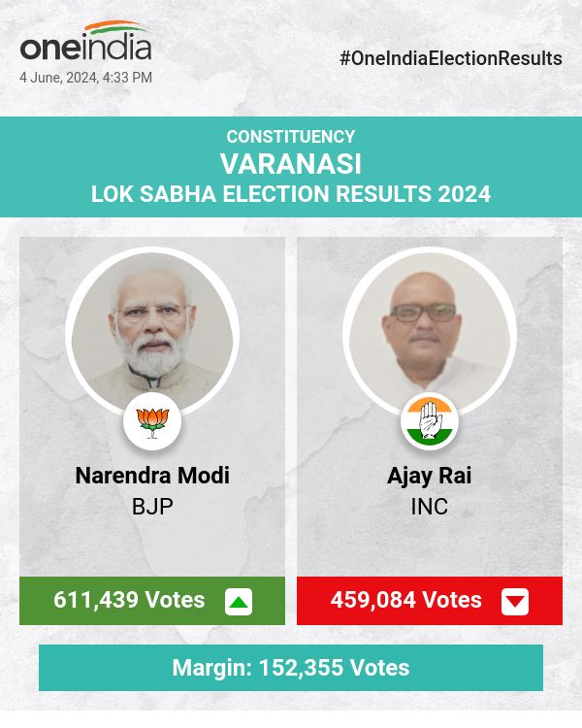The height and width of the screenshot is (728, 582).
Task: Click the CONSTITUENCY label in teal header
Action: pyautogui.click(x=291, y=137)
